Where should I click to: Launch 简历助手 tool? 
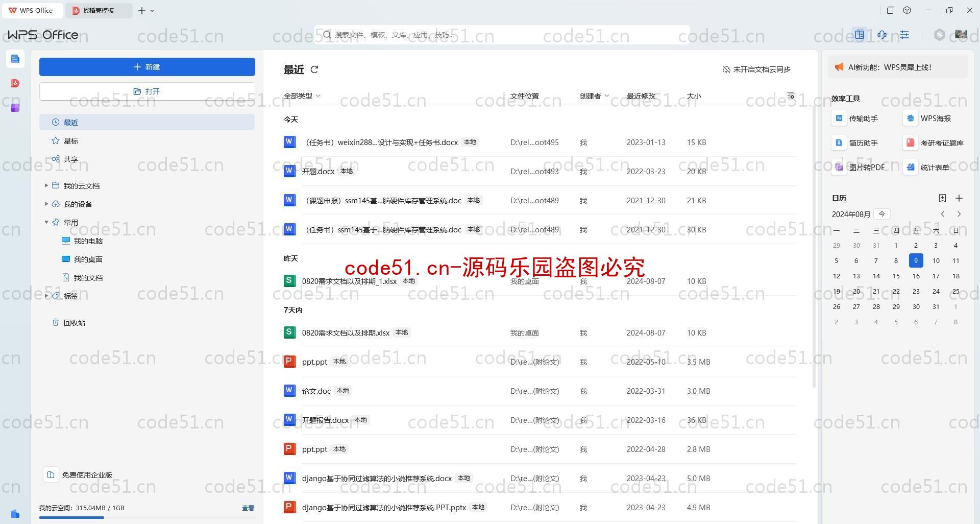(x=855, y=143)
